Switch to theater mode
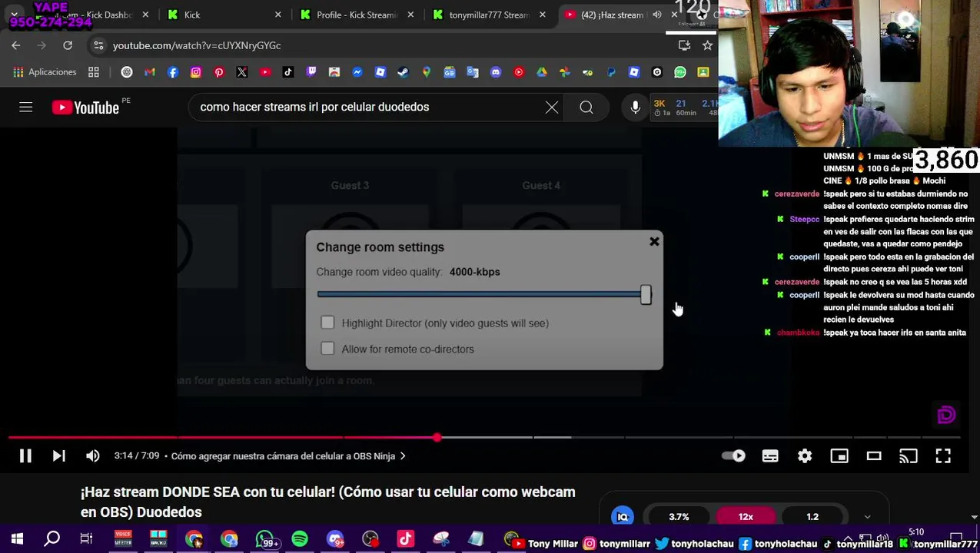 click(x=874, y=456)
